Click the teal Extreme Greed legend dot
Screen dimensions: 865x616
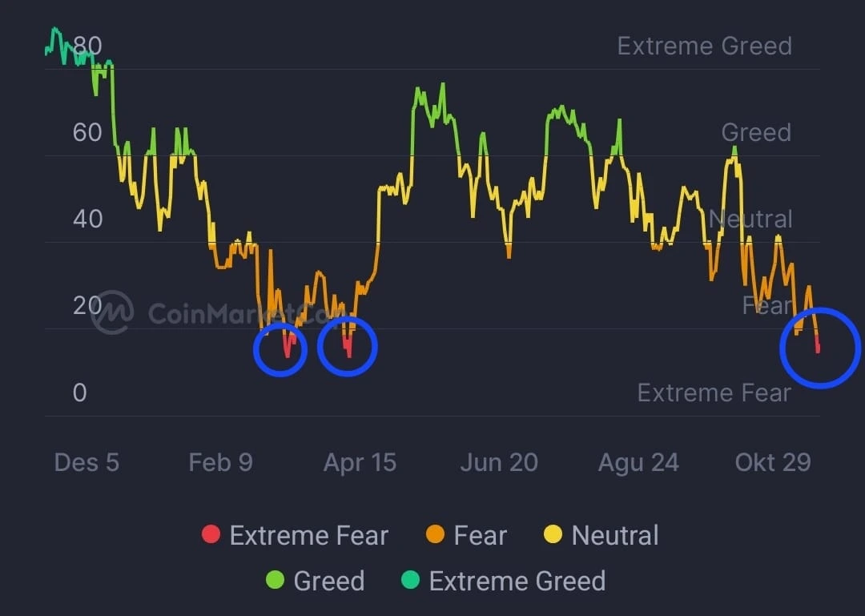point(410,581)
